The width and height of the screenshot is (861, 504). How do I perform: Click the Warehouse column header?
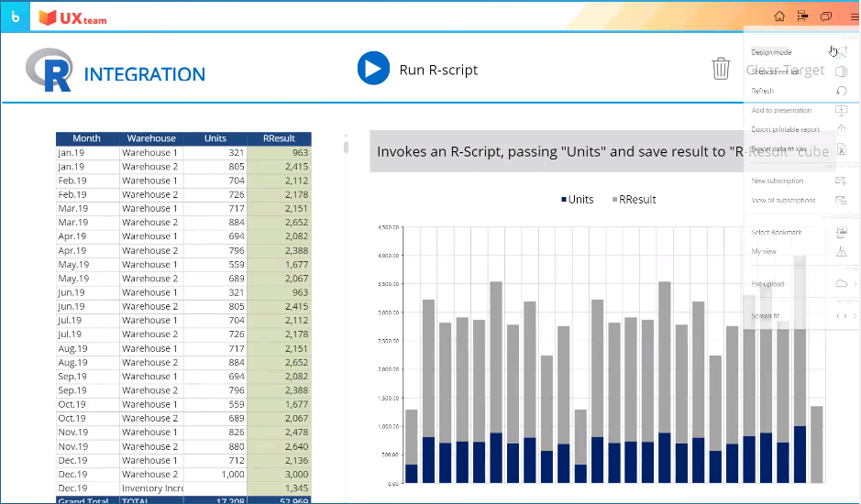pos(151,138)
